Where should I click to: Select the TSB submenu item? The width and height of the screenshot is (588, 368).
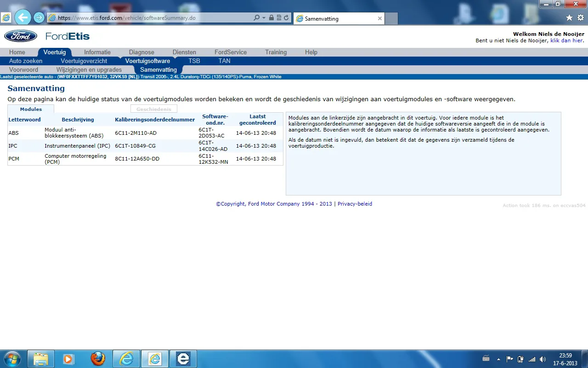(194, 61)
